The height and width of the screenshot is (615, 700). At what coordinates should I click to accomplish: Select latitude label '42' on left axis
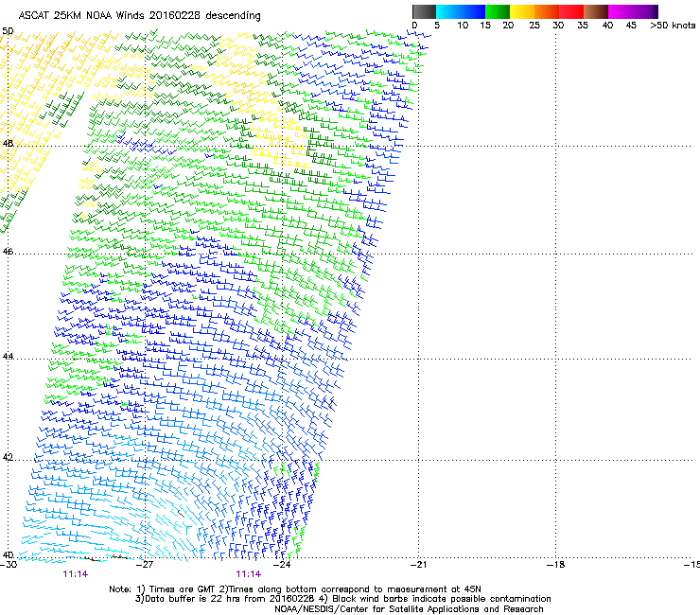(x=8, y=458)
